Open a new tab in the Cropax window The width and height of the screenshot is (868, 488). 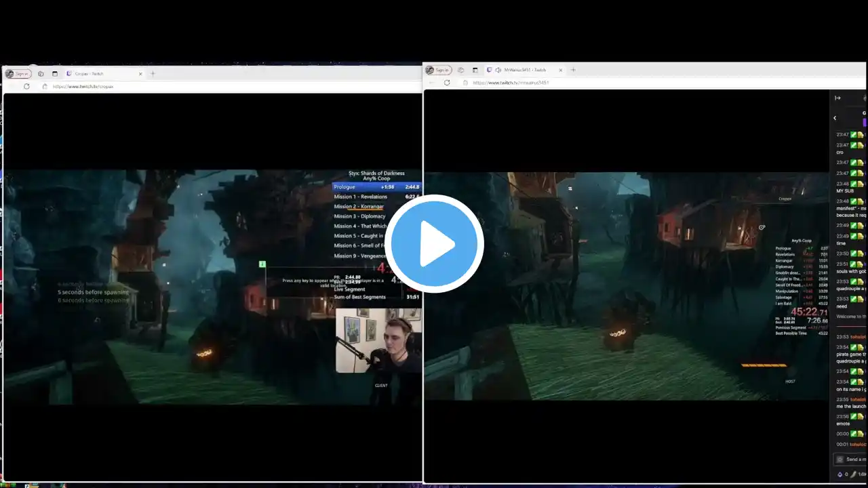(153, 74)
